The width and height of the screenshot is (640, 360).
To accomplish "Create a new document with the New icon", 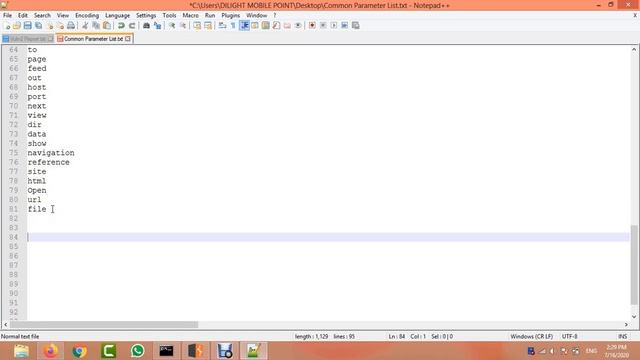I will pos(7,26).
